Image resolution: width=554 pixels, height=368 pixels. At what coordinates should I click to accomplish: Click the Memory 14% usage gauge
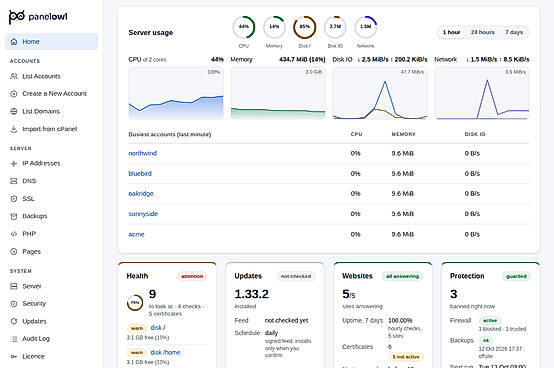tap(274, 27)
